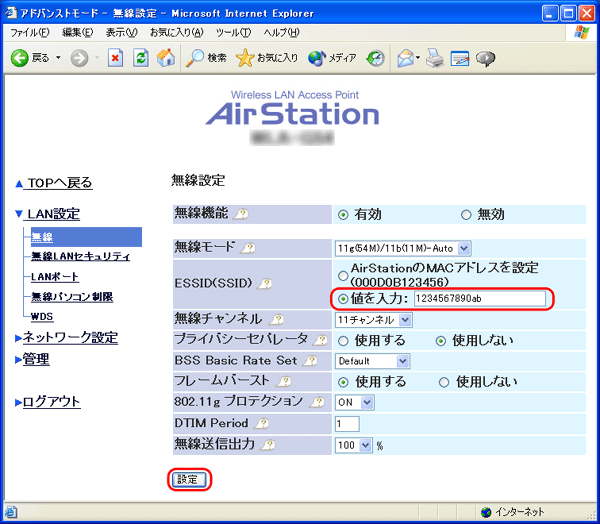
Task: Click the 設定 submit button
Action: pyautogui.click(x=188, y=480)
